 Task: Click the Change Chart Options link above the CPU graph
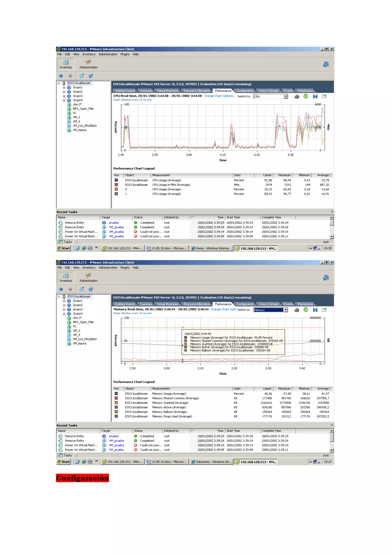coord(220,96)
